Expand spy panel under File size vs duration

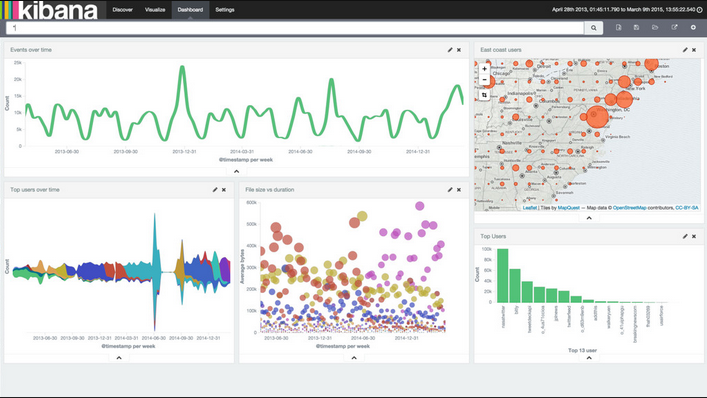(x=354, y=357)
